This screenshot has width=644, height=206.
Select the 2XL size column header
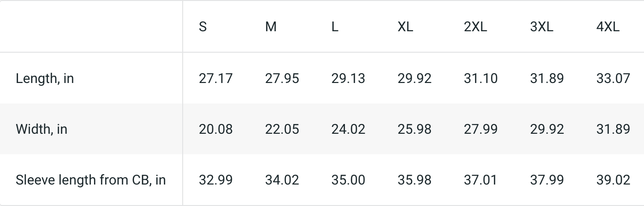pos(475,27)
